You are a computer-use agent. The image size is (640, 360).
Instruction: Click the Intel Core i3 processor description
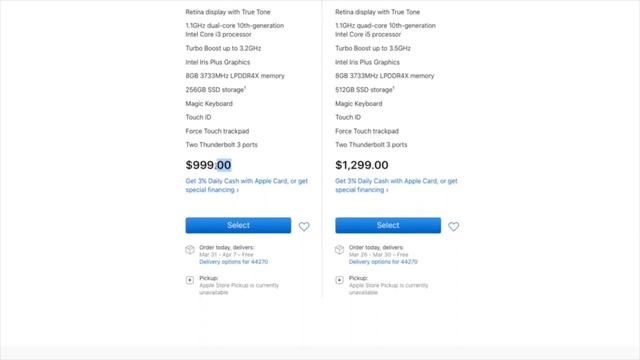click(235, 30)
